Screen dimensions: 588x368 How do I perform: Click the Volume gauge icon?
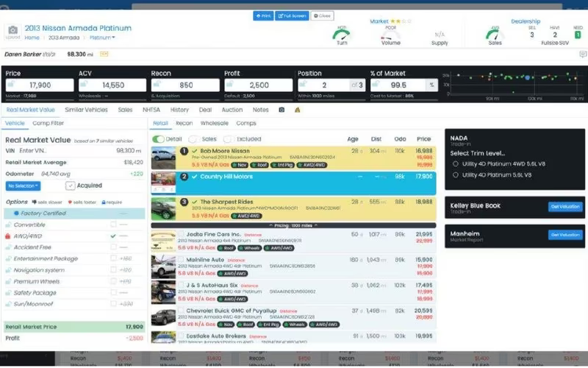[390, 35]
